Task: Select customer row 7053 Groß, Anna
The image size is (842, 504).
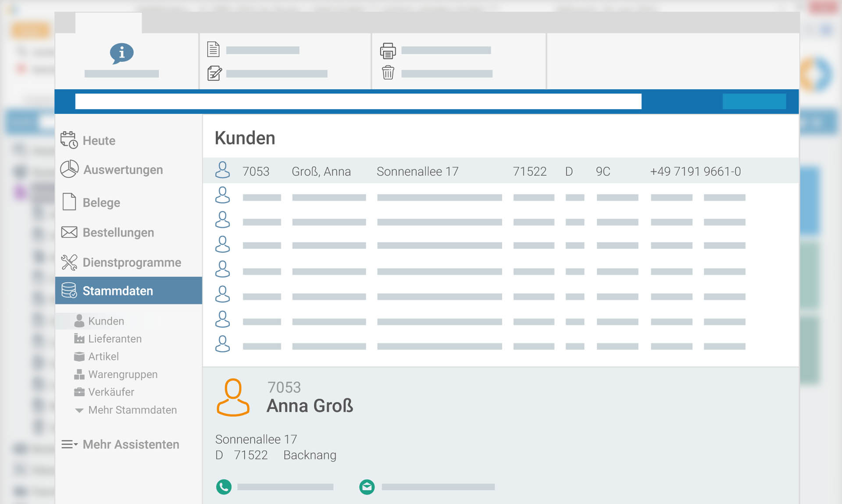Action: click(x=439, y=171)
